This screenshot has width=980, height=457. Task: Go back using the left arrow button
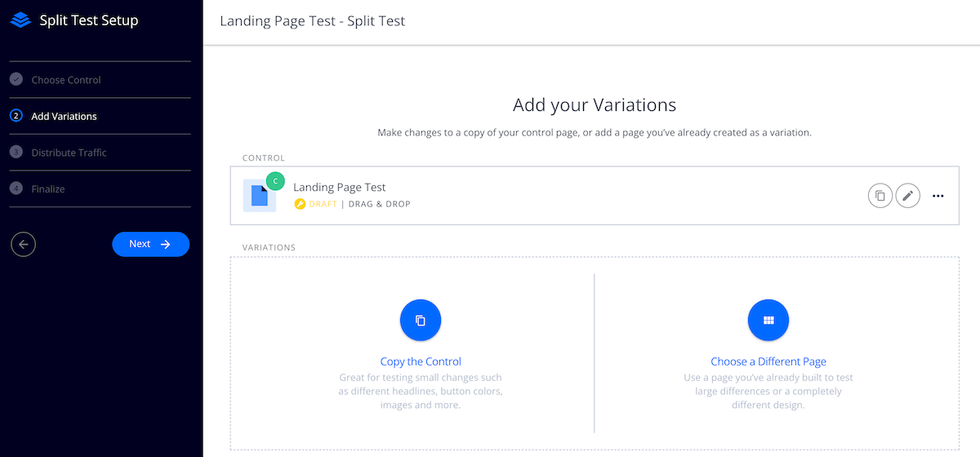click(x=23, y=244)
